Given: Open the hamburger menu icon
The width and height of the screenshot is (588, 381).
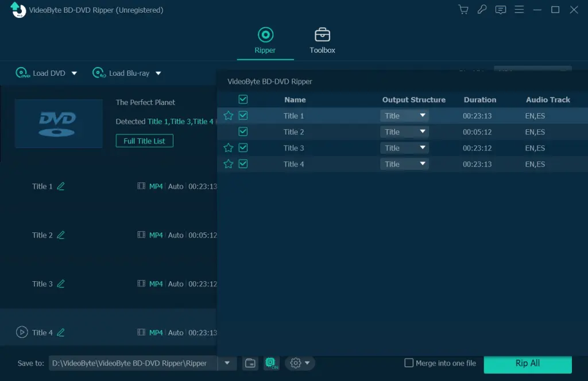Looking at the screenshot, I should click(x=519, y=10).
